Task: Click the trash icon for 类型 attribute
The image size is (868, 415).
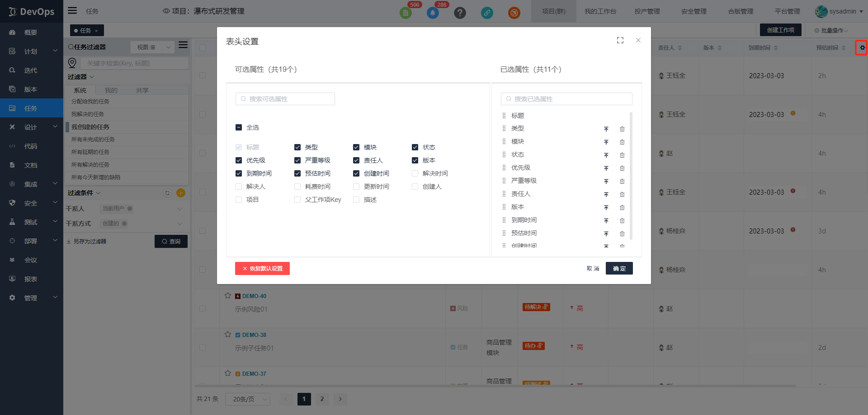Action: tap(622, 129)
